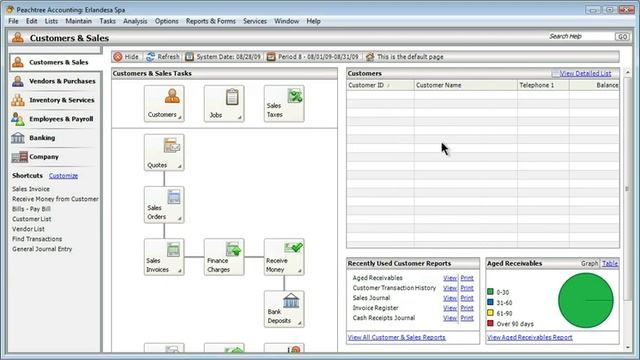Click the Customers & Sales header icon

[18, 38]
